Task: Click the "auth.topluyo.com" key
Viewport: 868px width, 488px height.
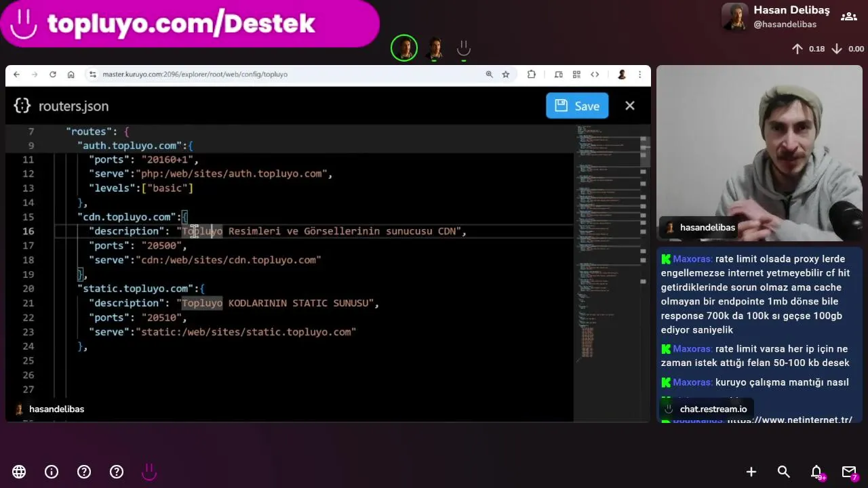Action: (x=132, y=146)
